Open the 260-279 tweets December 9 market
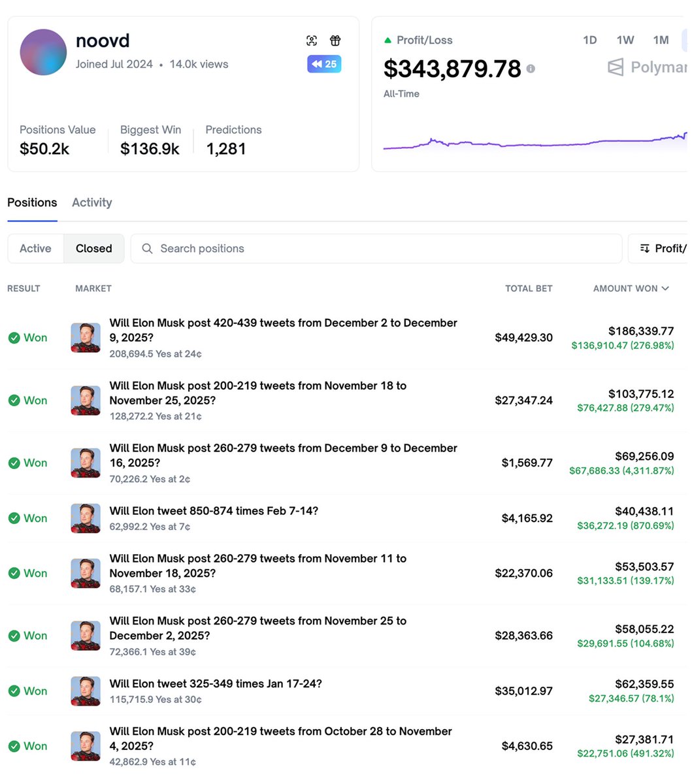692x784 pixels. tap(284, 455)
